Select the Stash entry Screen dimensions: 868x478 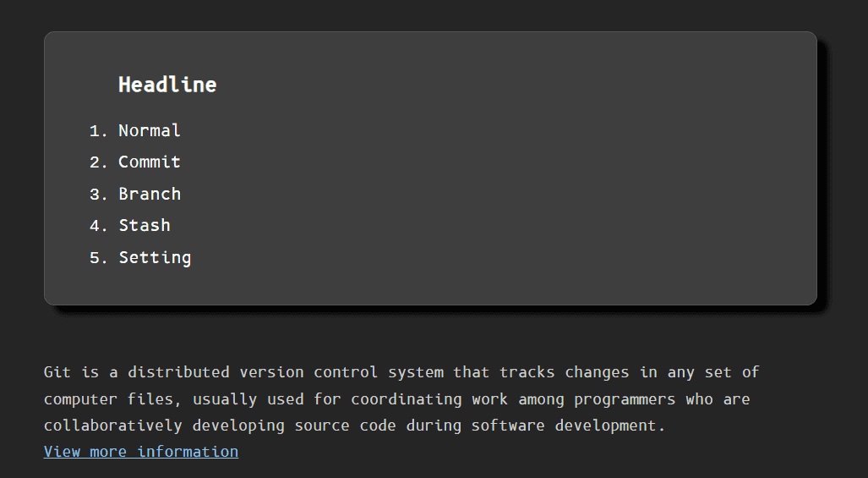pyautogui.click(x=145, y=225)
